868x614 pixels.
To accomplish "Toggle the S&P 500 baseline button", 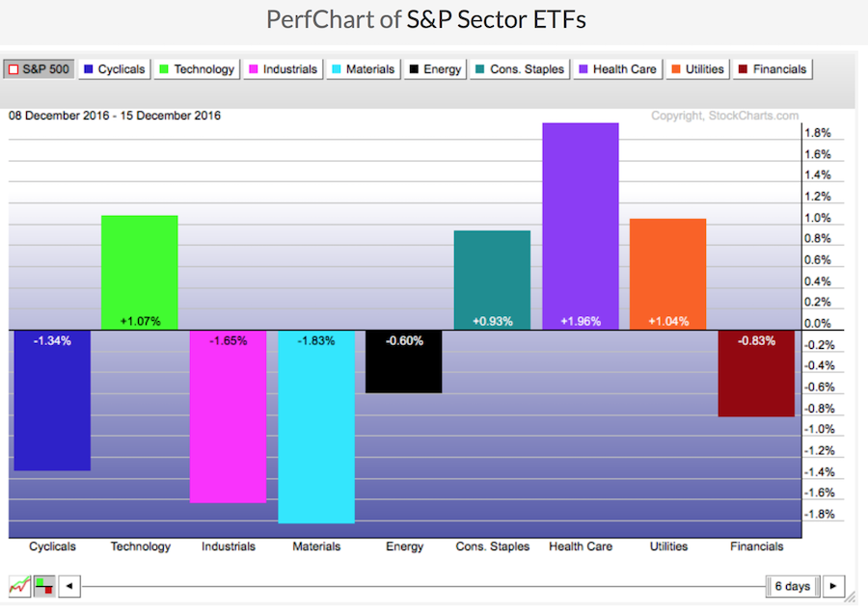I will pos(38,69).
